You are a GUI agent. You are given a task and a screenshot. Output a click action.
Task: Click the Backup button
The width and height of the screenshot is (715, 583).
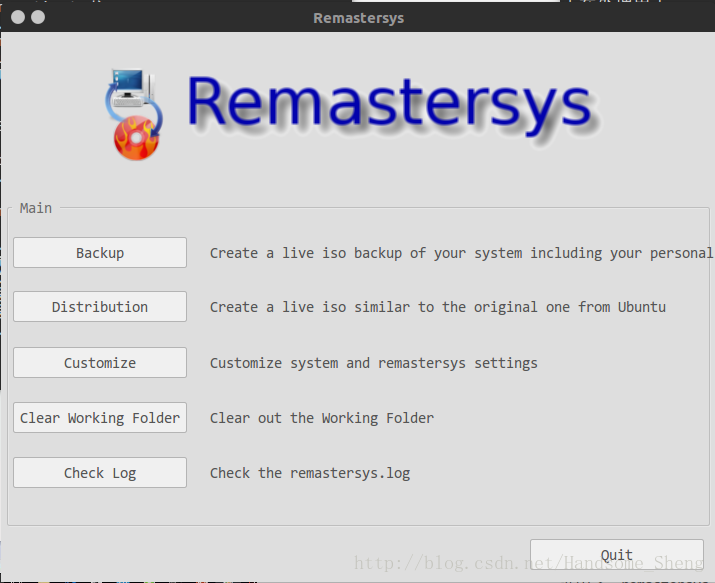[x=100, y=253]
